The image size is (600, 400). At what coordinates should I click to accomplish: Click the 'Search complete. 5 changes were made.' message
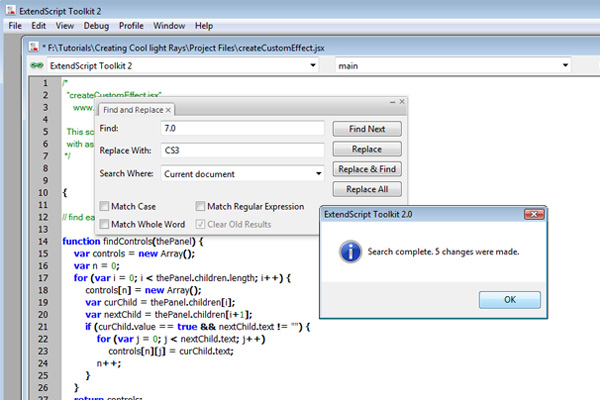[x=443, y=252]
